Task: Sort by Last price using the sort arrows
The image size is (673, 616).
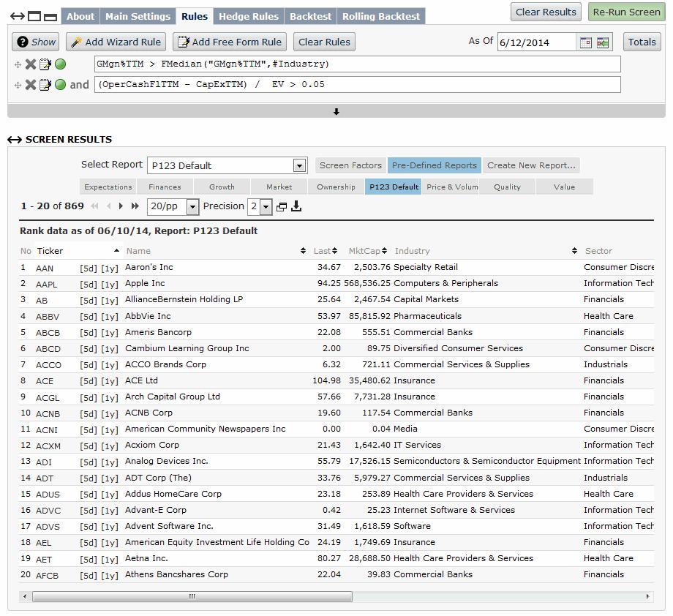Action: 335,251
